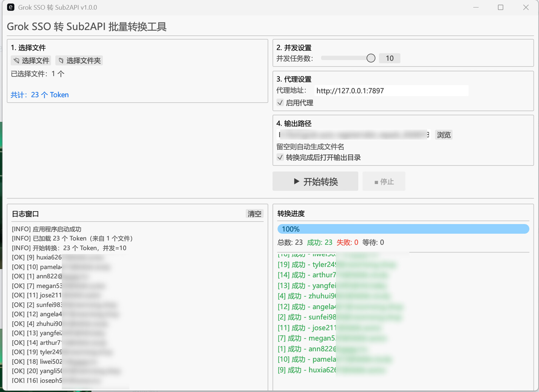Click the output path input field
This screenshot has height=392, width=539.
pos(354,135)
